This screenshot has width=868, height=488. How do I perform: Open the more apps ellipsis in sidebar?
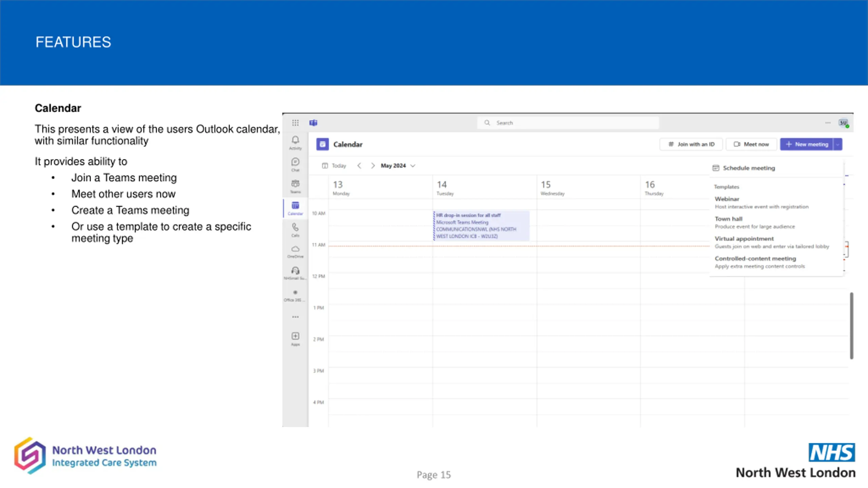tap(295, 317)
